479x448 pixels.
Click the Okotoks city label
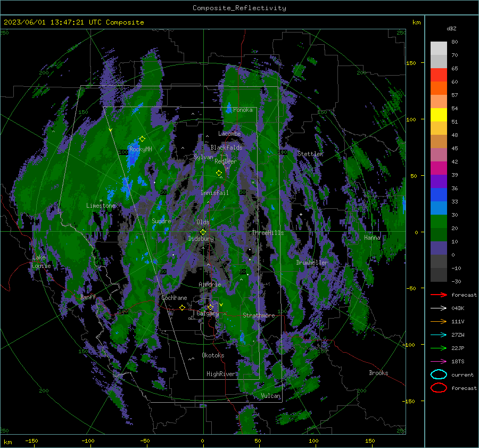[x=213, y=355]
